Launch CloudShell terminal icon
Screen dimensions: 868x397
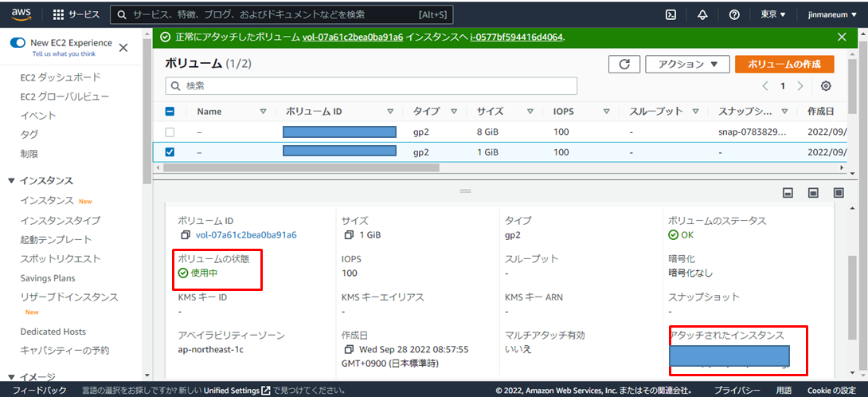pyautogui.click(x=671, y=15)
